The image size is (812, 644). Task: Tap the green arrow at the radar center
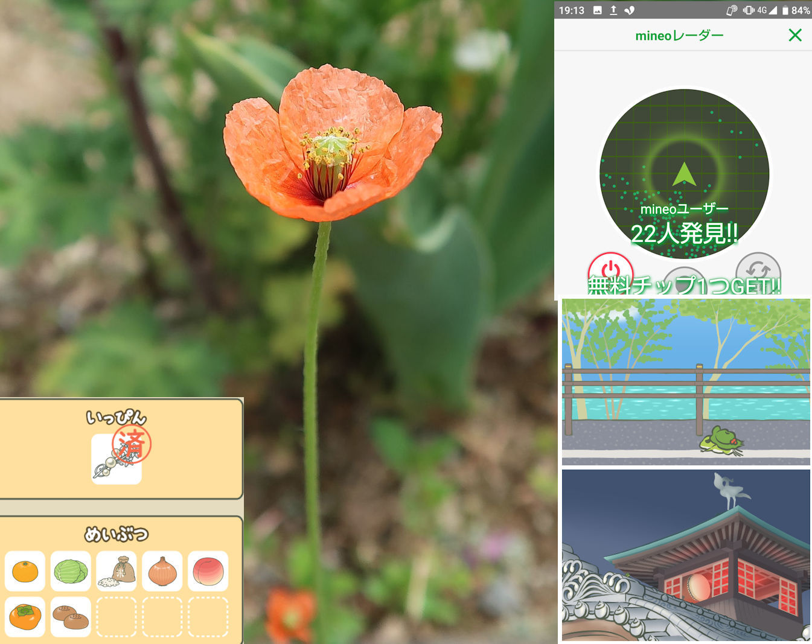click(x=684, y=174)
